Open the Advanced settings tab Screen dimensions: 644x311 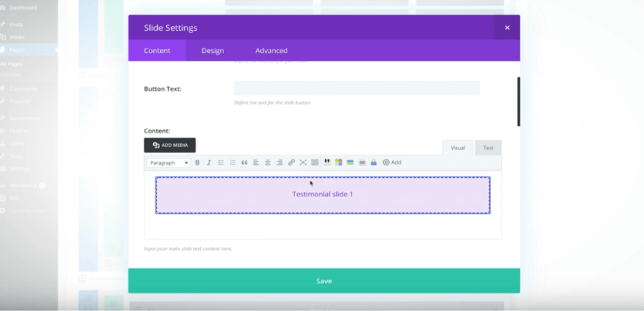272,50
